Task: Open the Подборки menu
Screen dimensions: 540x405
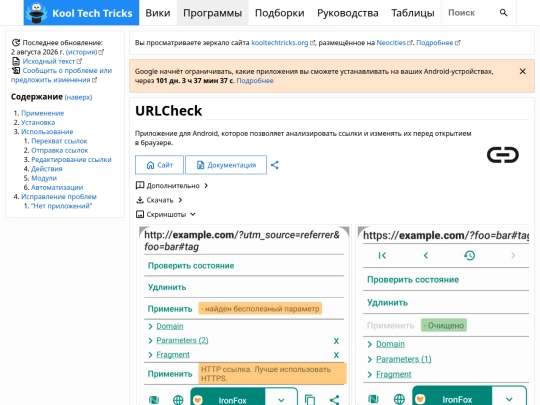Action: point(279,13)
